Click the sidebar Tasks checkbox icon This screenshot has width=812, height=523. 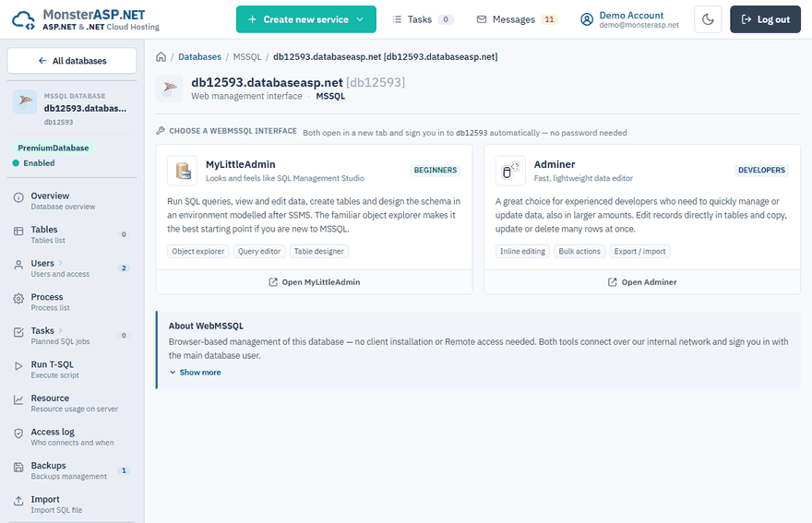18,332
